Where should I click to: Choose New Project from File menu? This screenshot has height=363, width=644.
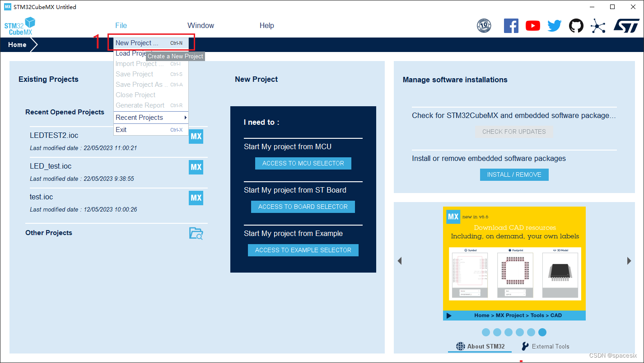pyautogui.click(x=151, y=43)
